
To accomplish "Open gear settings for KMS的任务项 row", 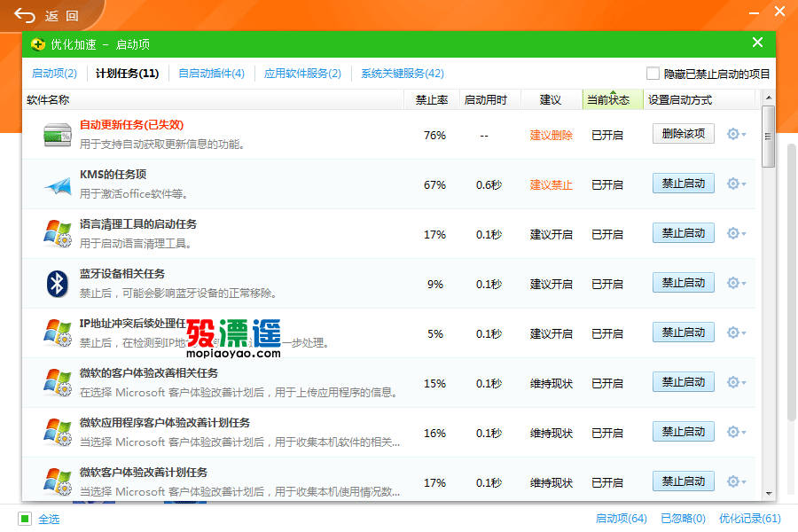I will click(x=736, y=184).
